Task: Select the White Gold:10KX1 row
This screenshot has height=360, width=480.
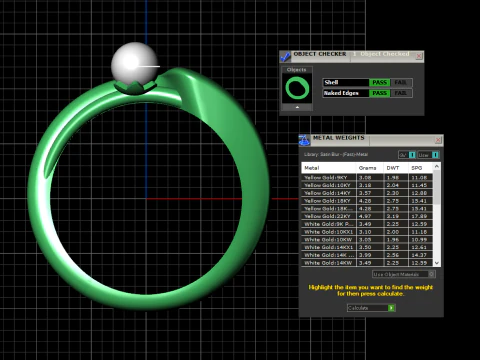Action: pos(367,232)
